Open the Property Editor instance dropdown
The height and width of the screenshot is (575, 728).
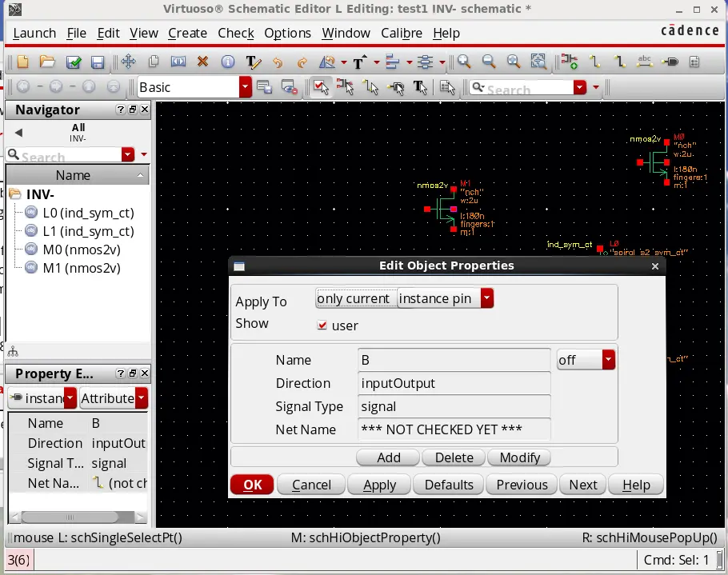click(x=70, y=398)
